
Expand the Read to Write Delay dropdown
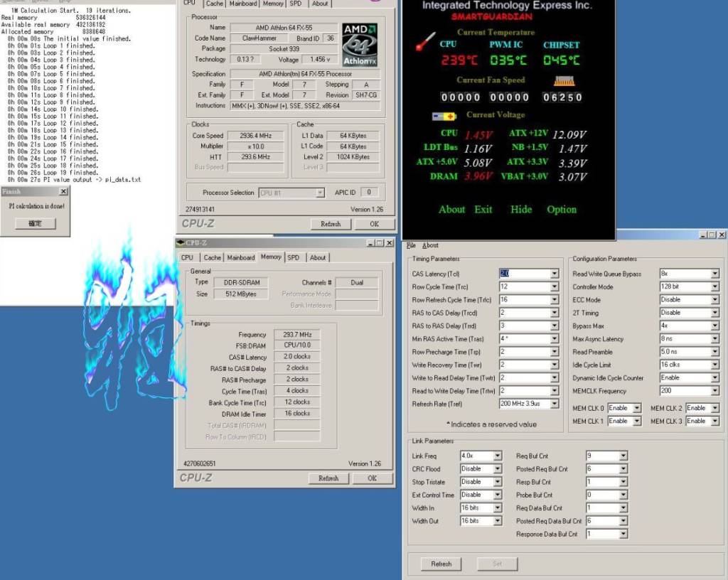[x=555, y=391]
